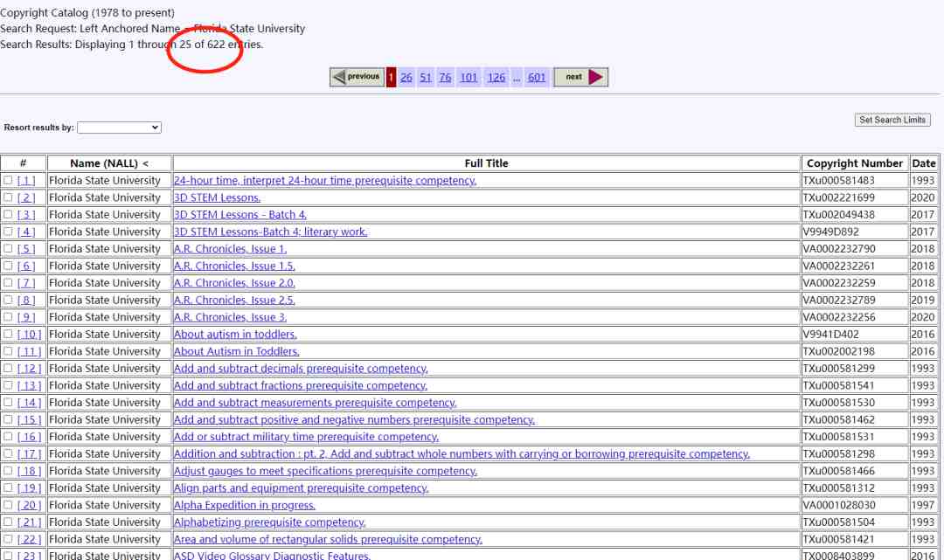944x560 pixels.
Task: Open Adjust gauges to meet specifications title
Action: click(326, 471)
